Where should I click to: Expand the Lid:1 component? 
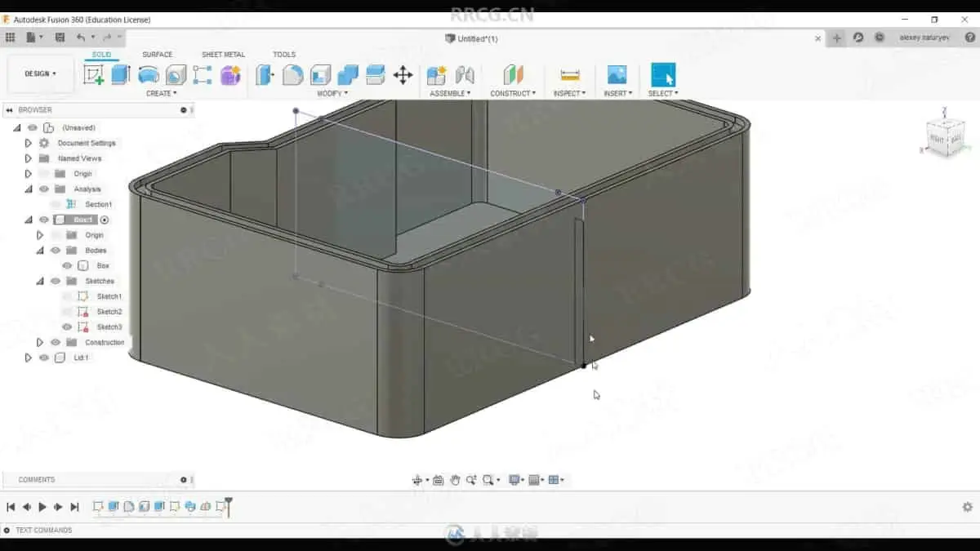[28, 358]
